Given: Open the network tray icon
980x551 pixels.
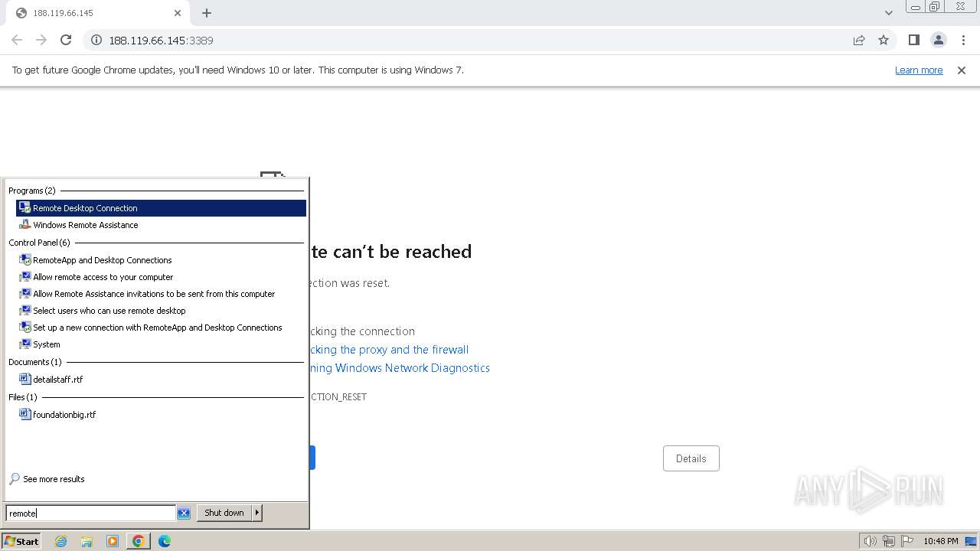Looking at the screenshot, I should [x=888, y=541].
